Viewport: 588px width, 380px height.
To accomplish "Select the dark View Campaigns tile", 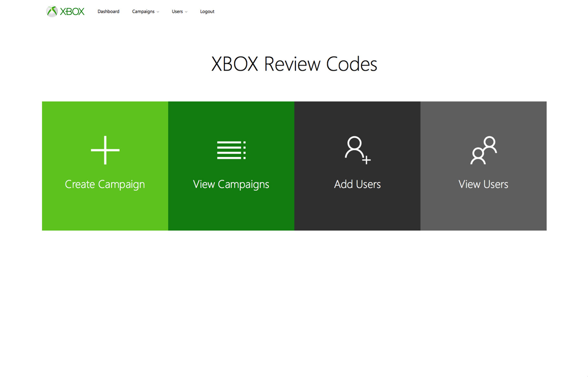I will tap(231, 166).
